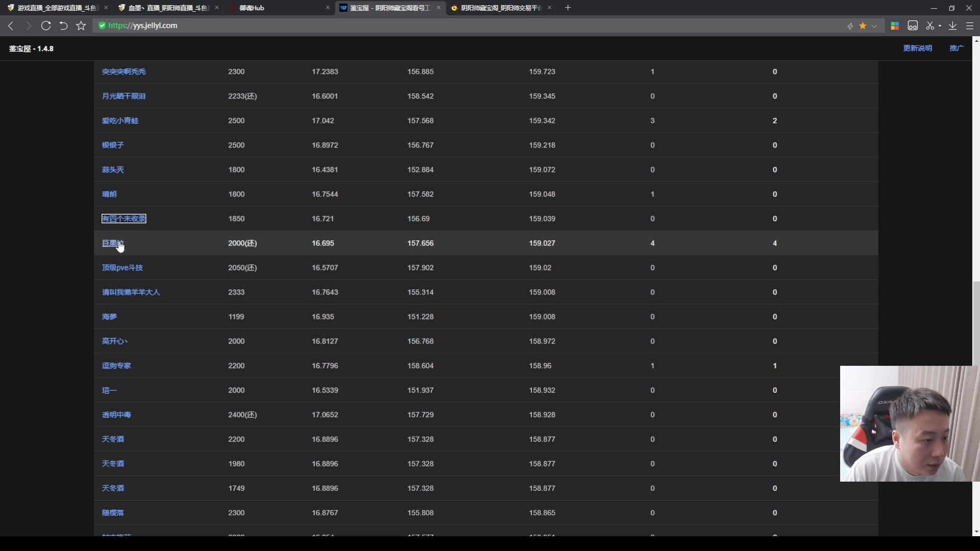Open the browser hamburger menu
980x551 pixels.
970,26
